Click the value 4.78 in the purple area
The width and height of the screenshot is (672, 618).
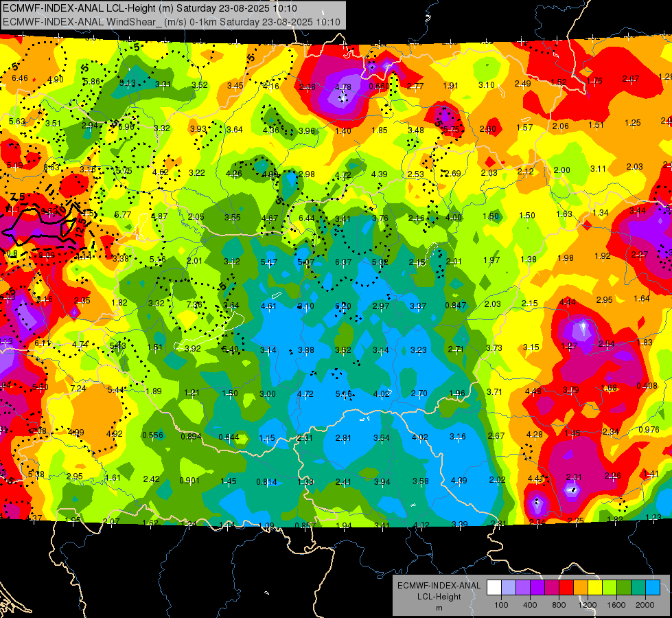pyautogui.click(x=343, y=87)
